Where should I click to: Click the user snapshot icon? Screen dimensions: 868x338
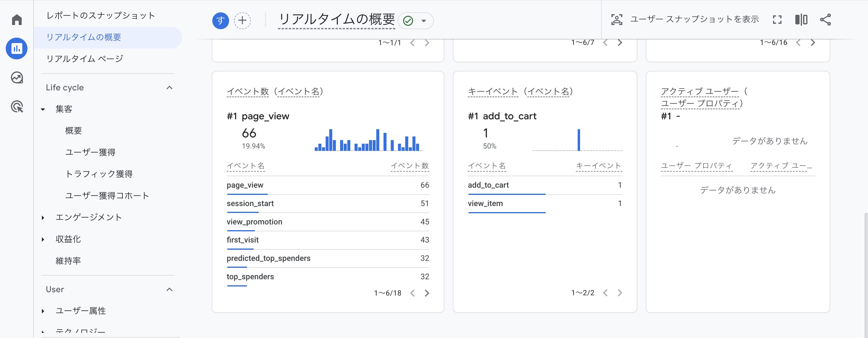pos(617,20)
